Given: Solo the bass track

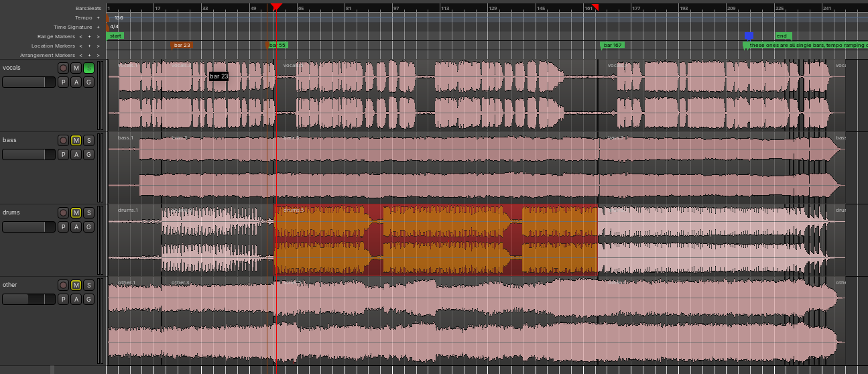Looking at the screenshot, I should click(x=88, y=140).
